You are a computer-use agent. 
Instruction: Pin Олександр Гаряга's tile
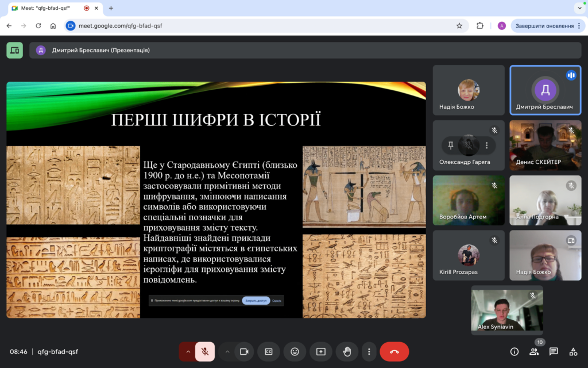(451, 145)
